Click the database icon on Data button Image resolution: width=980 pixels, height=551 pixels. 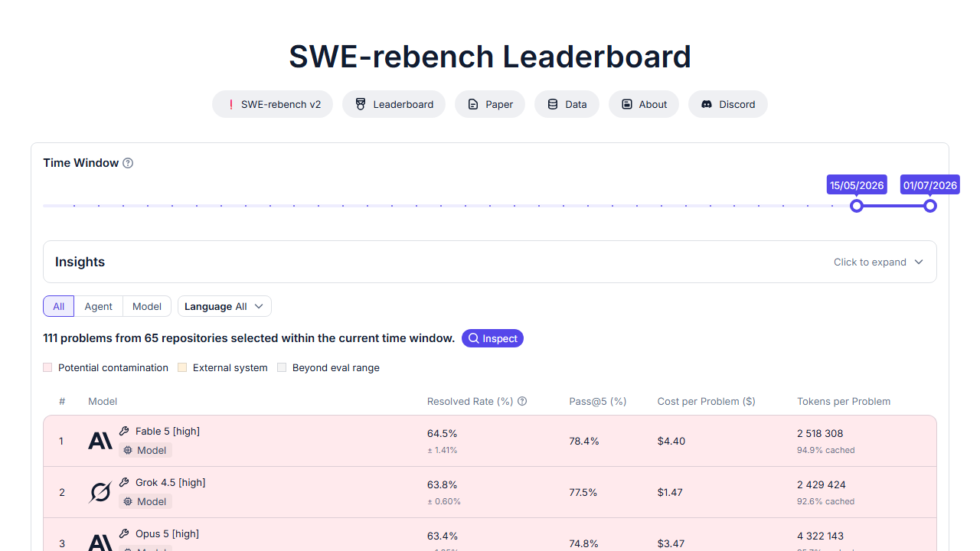(553, 104)
